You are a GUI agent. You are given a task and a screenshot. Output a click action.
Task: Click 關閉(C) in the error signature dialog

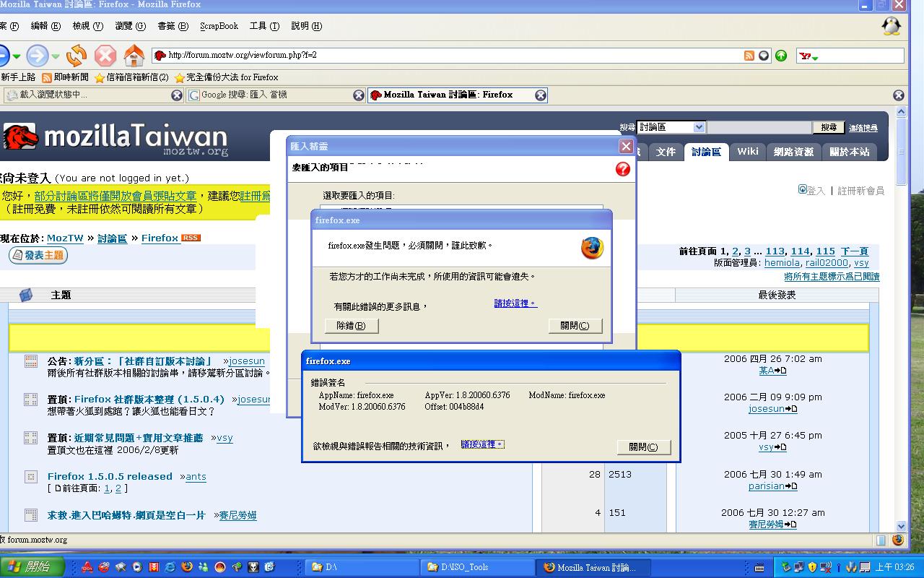point(643,447)
